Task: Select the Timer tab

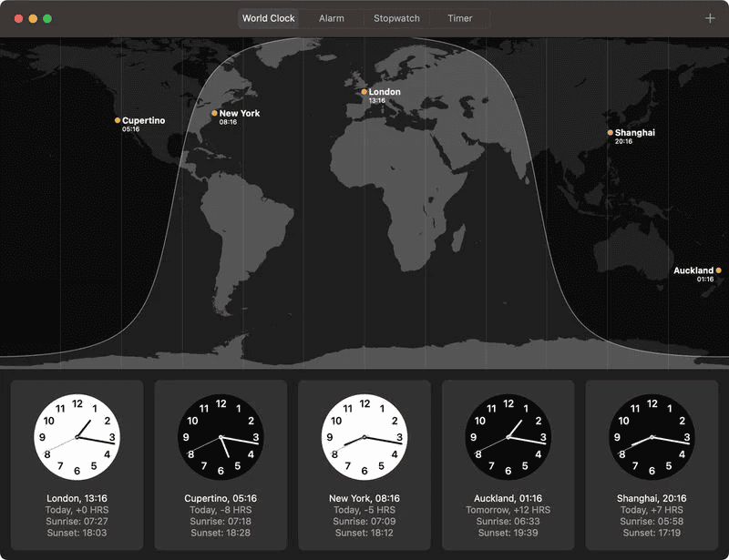Action: [460, 18]
